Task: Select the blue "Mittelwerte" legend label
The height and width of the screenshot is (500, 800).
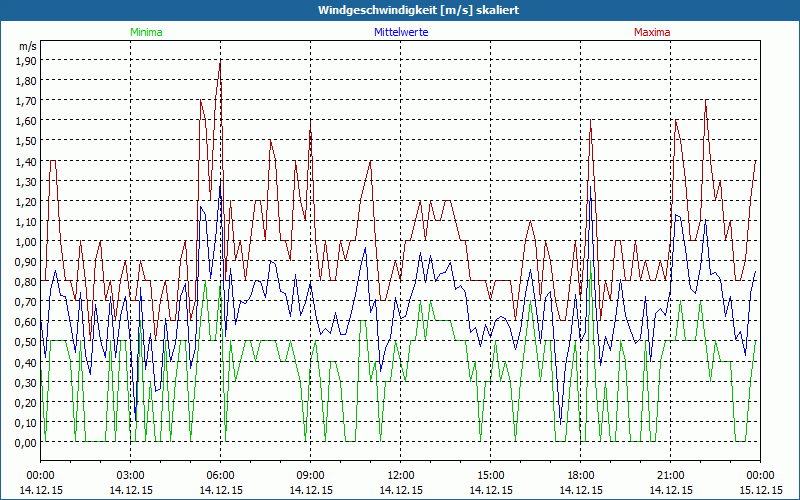Action: pos(401,32)
